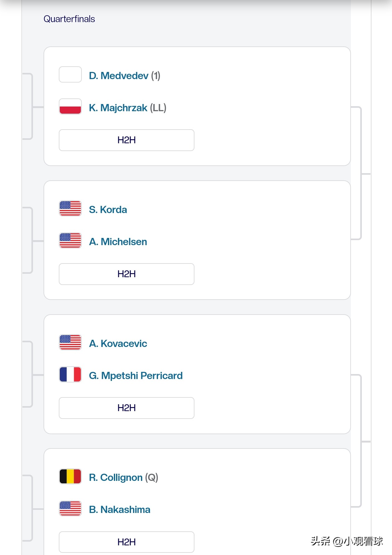Click the USA flag beside S. Korda
This screenshot has width=392, height=555.
tap(70, 208)
